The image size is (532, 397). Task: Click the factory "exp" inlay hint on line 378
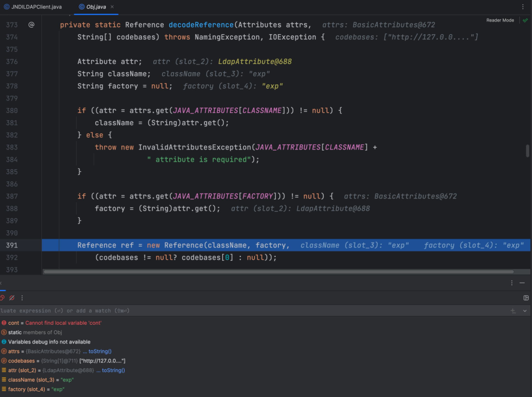pos(272,86)
